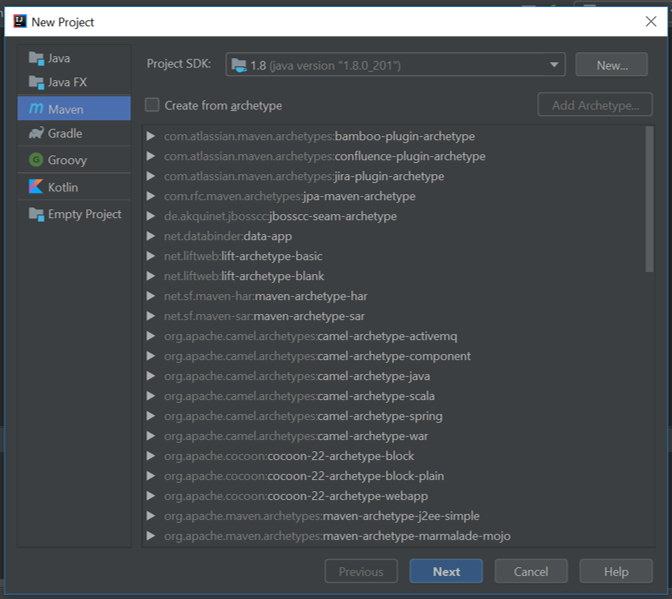672x599 pixels.
Task: Click the SDK folder icon in combo box
Action: [x=239, y=65]
